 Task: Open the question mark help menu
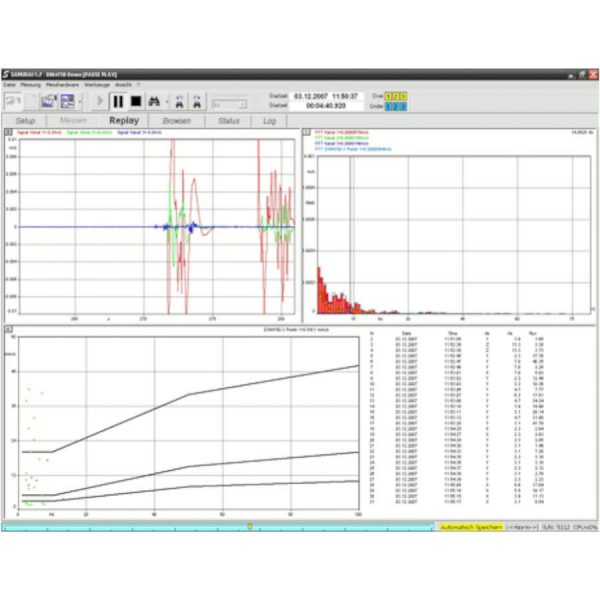point(139,85)
